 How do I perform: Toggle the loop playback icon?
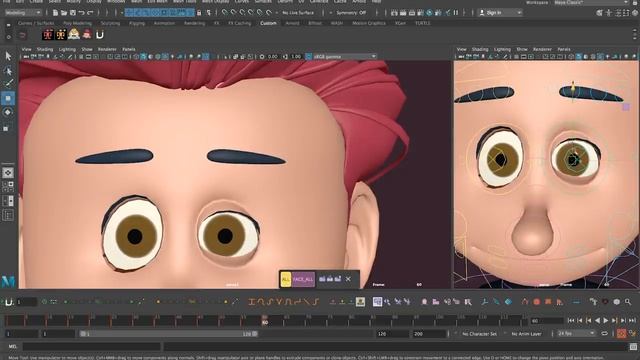[x=604, y=333]
